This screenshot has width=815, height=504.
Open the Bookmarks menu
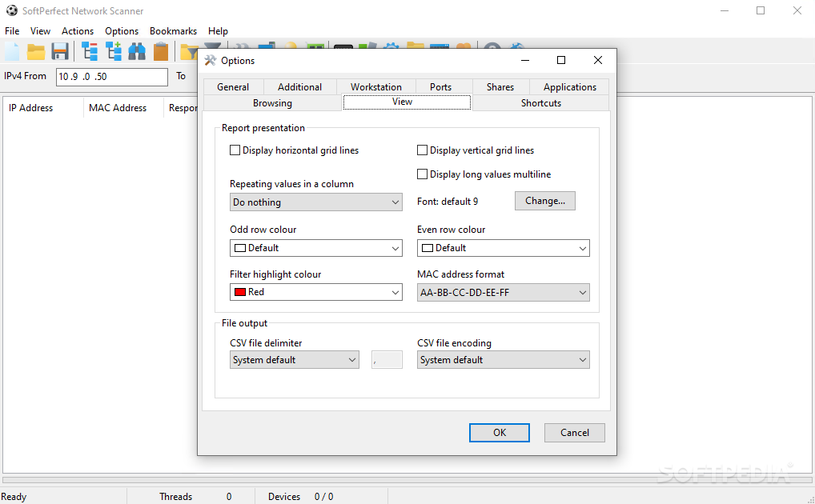point(173,31)
